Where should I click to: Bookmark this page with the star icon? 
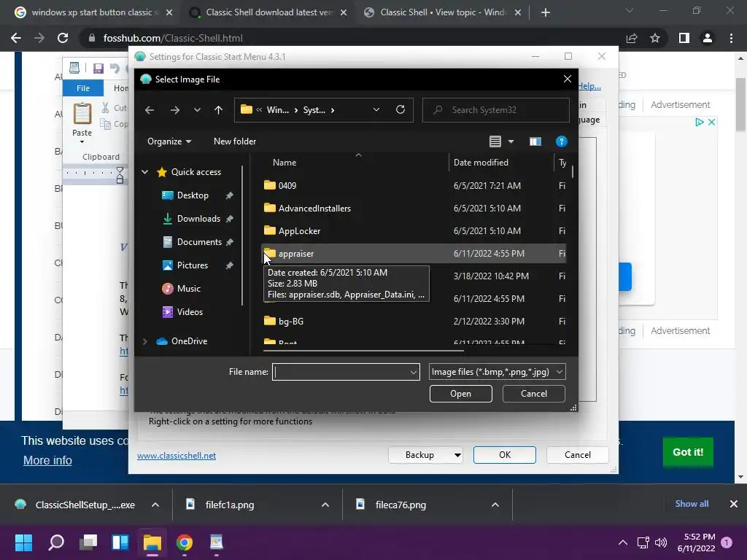click(x=655, y=38)
